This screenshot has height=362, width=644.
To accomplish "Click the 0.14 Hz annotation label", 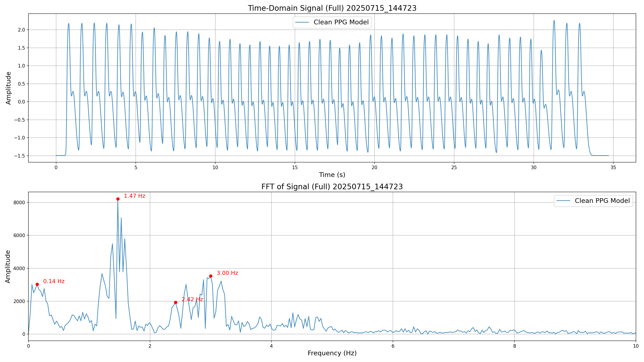I will click(54, 281).
